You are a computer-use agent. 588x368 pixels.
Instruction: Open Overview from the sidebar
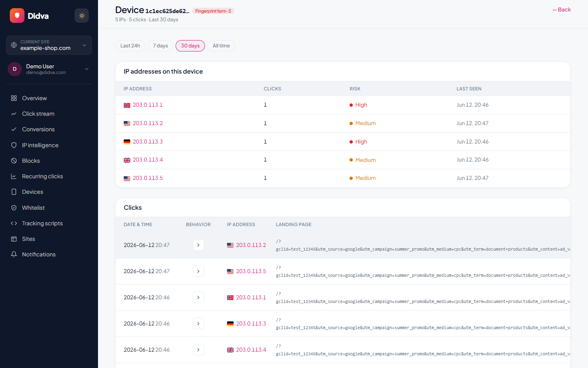tap(34, 98)
